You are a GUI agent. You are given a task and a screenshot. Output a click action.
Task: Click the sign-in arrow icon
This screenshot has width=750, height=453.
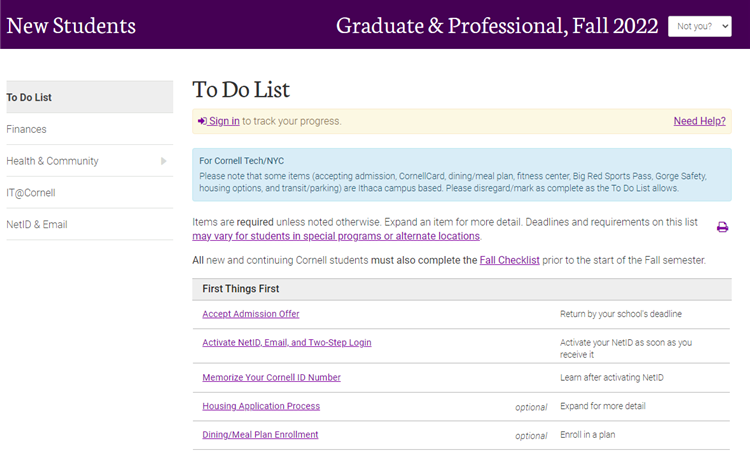[x=202, y=121]
